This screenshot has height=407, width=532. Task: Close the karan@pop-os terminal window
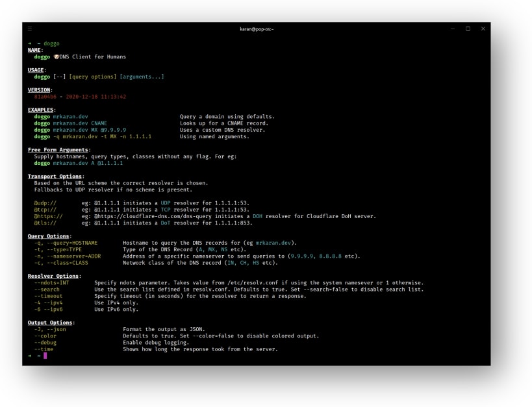(x=483, y=29)
